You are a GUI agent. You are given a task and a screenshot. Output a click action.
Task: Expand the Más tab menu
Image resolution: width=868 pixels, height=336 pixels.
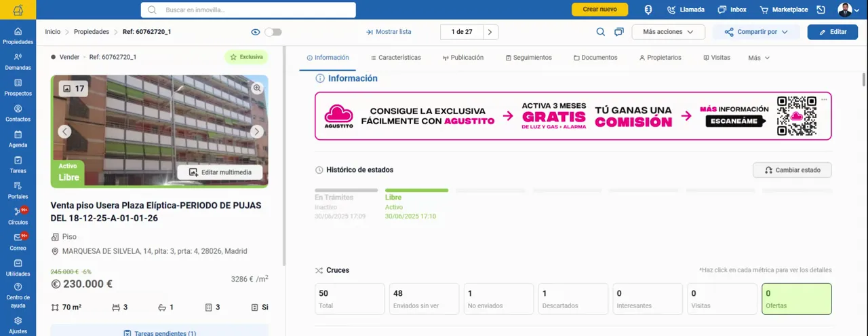[x=759, y=58]
